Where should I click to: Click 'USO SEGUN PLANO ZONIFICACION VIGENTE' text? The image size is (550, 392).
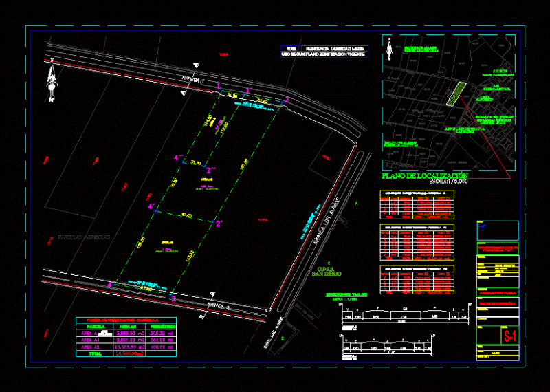click(x=324, y=54)
